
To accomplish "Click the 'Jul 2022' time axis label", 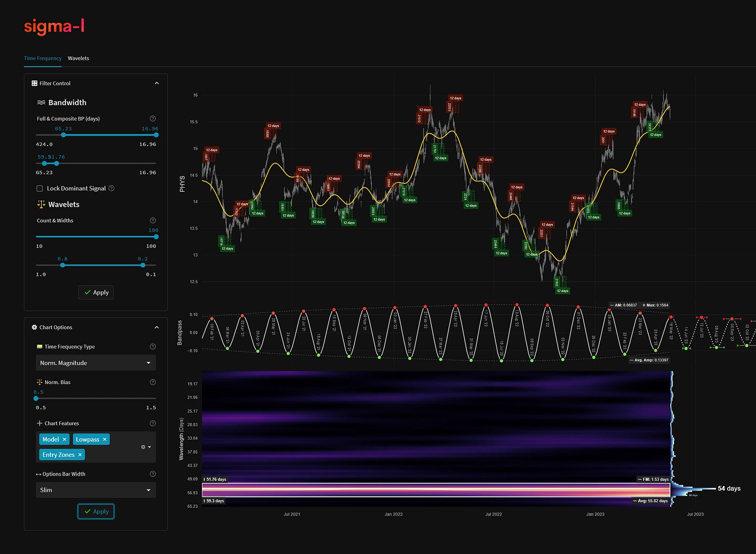I will (493, 514).
